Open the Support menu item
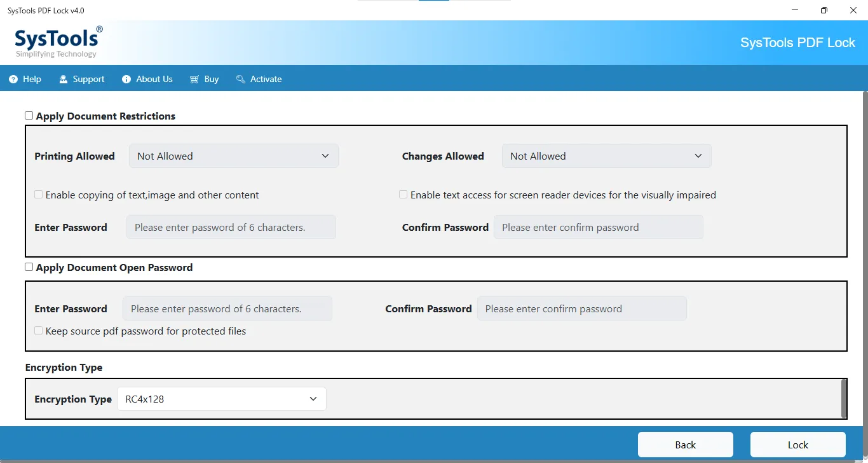The width and height of the screenshot is (868, 463). coord(82,79)
